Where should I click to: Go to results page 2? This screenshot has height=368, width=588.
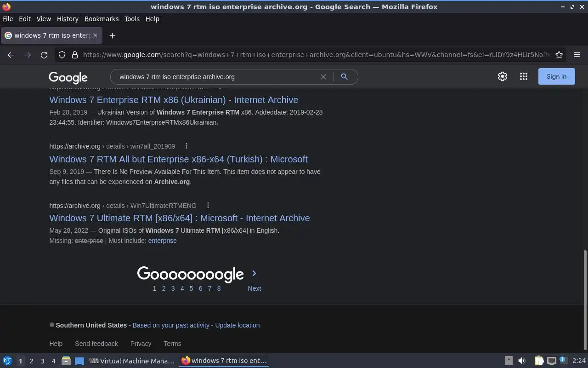(164, 288)
